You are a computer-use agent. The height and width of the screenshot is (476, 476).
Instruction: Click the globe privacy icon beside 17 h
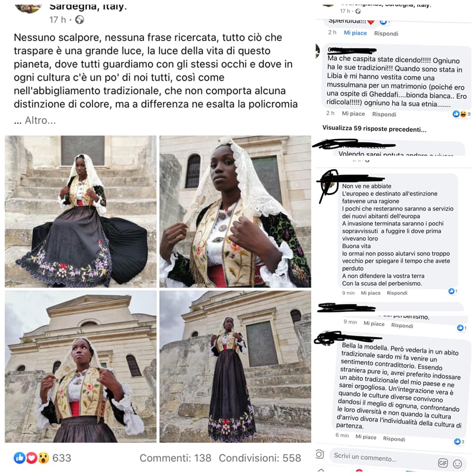(79, 20)
